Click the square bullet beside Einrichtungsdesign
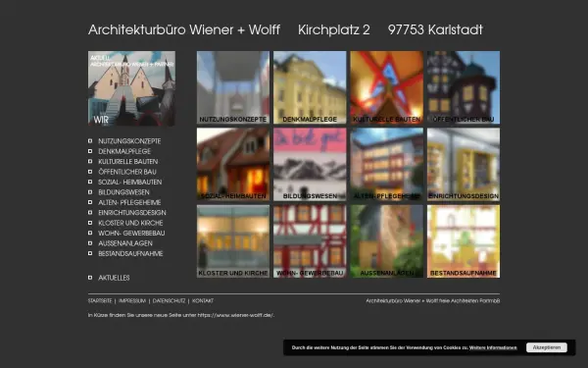 click(90, 212)
